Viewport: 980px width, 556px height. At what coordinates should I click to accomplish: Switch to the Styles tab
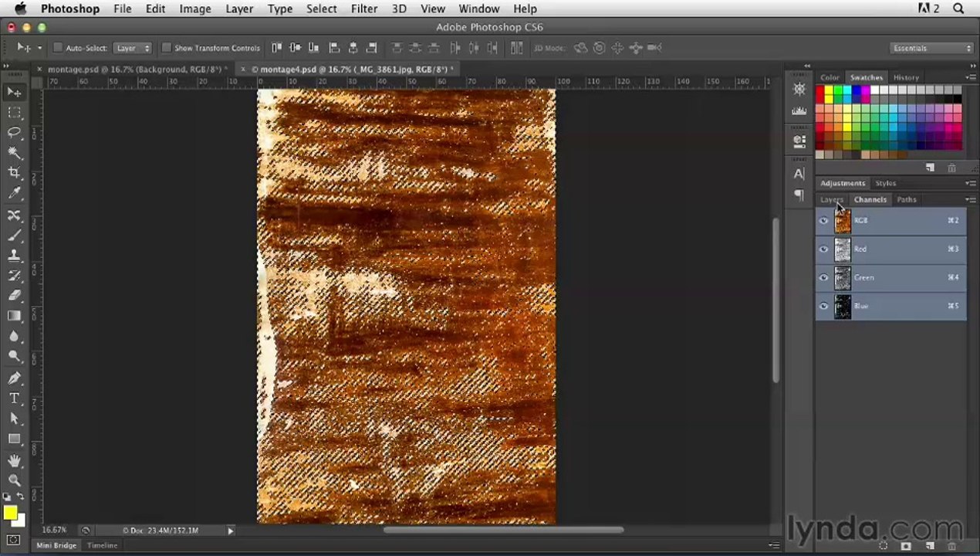click(x=886, y=183)
